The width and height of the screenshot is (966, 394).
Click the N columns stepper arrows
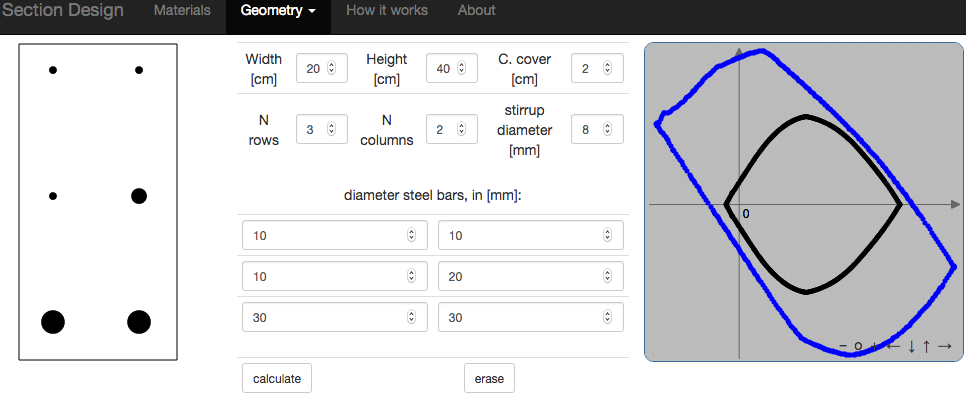coord(461,129)
